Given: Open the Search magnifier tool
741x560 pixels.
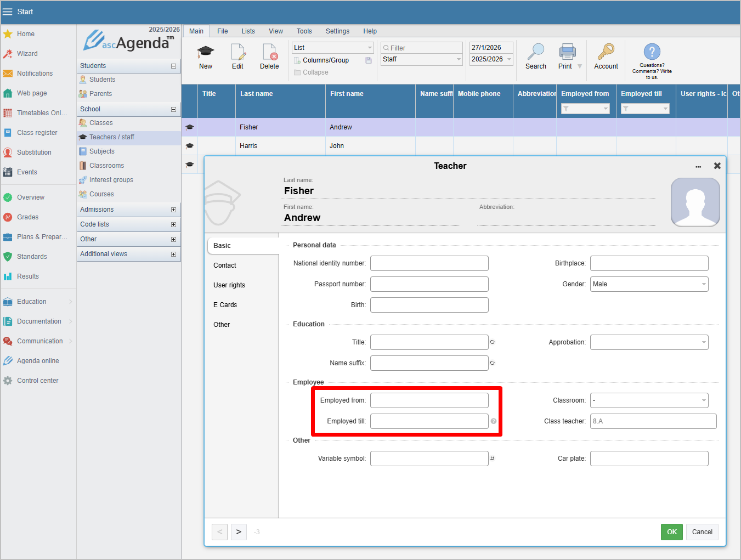Looking at the screenshot, I should (x=535, y=53).
